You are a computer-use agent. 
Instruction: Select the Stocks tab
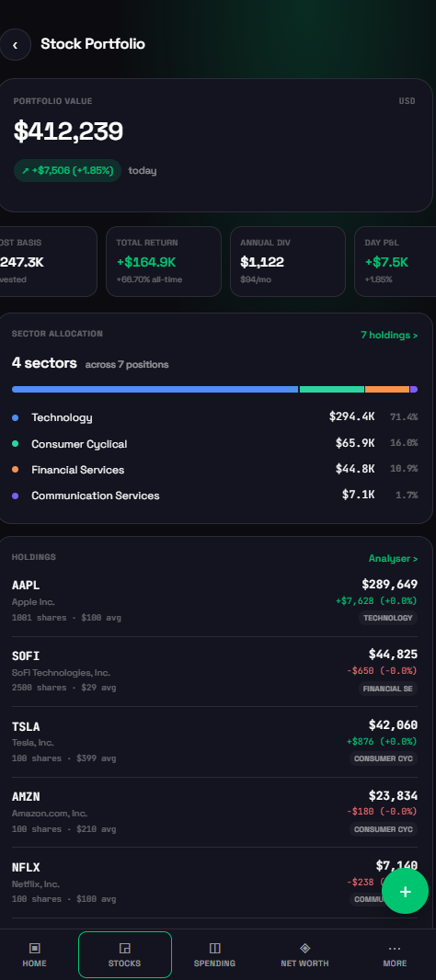click(124, 954)
